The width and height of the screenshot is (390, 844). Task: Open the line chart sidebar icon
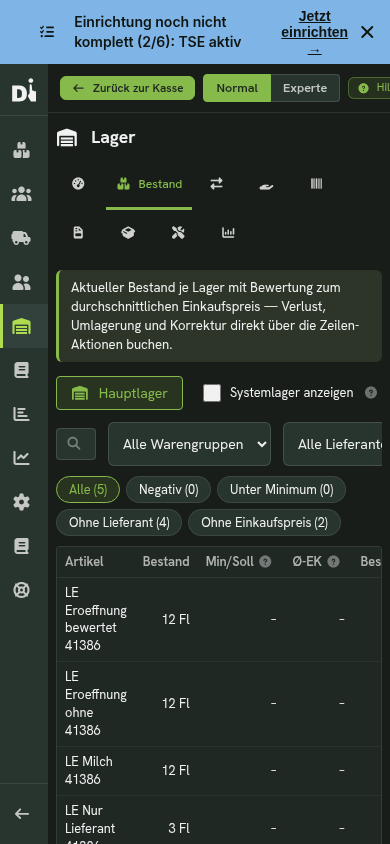click(22, 458)
